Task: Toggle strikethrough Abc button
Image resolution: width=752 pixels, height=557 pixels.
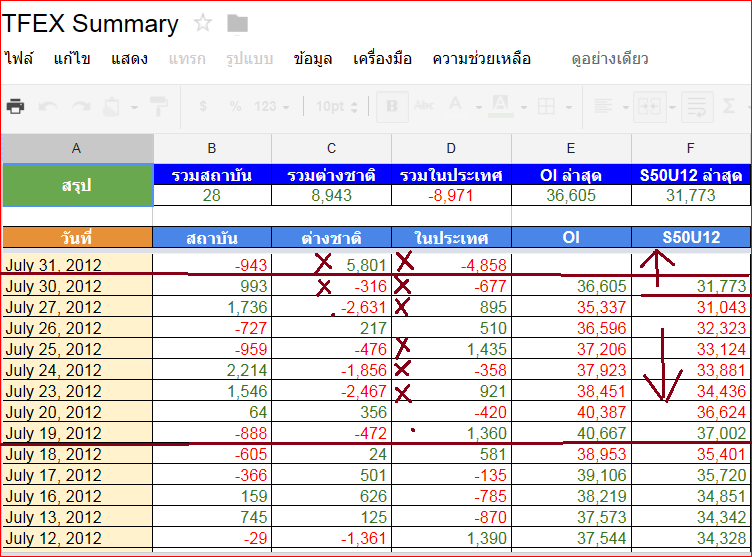Action: (424, 105)
